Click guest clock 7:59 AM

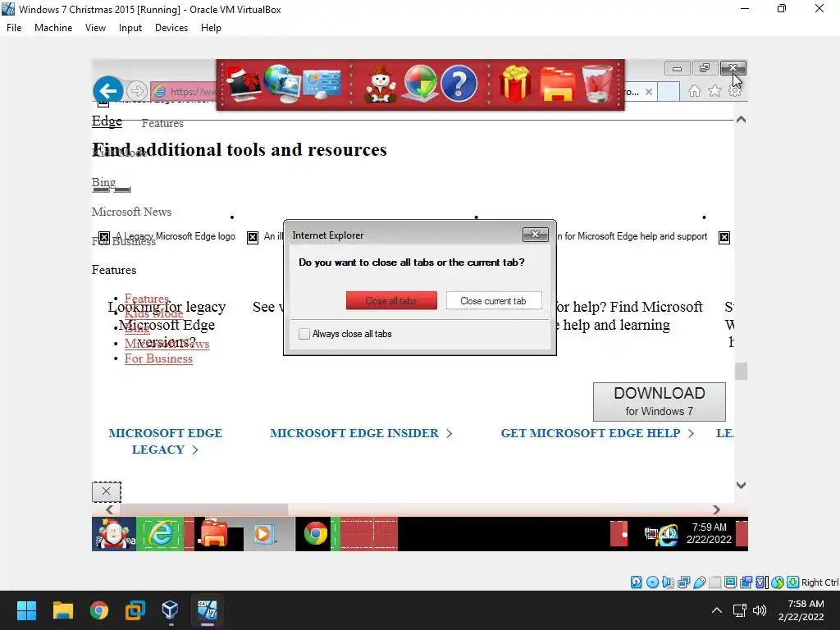[709, 527]
